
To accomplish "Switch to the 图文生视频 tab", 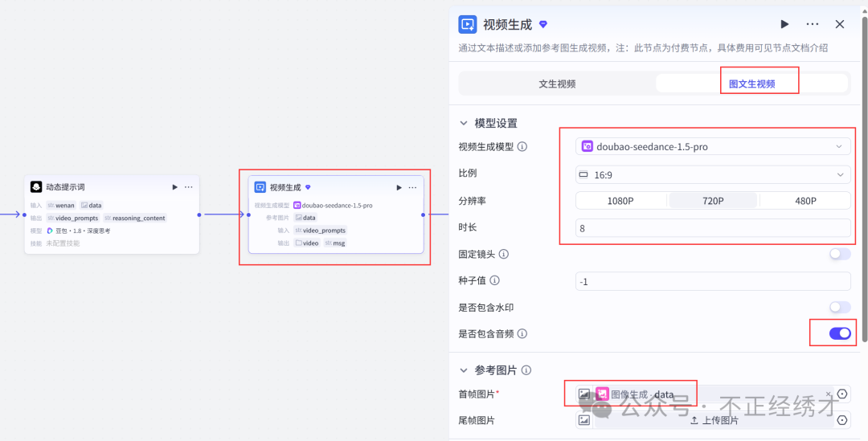I will click(x=751, y=84).
